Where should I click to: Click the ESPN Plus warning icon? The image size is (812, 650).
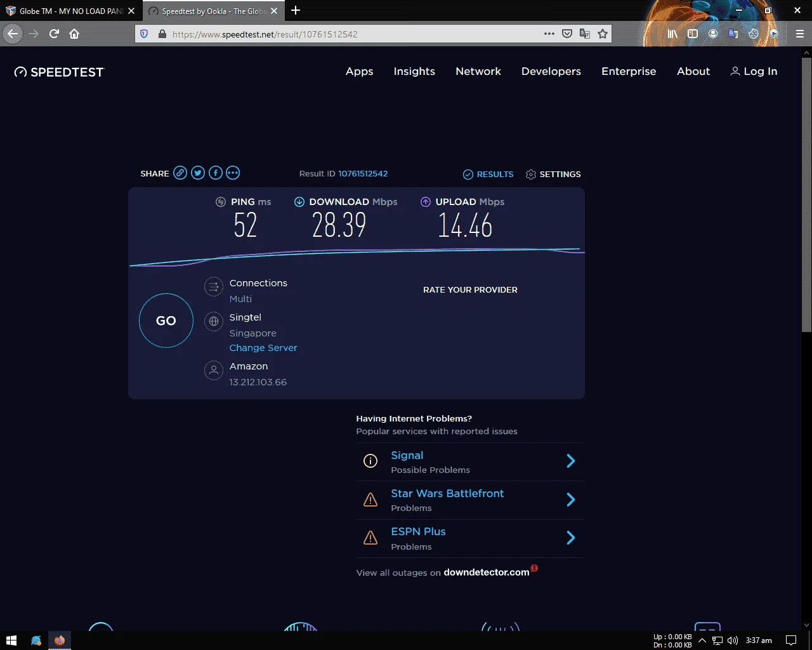click(x=370, y=538)
